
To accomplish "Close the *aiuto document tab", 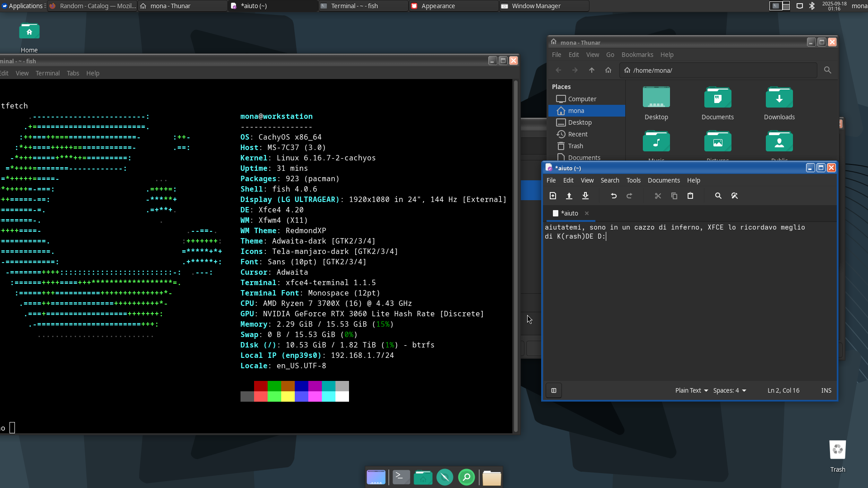I will 587,213.
